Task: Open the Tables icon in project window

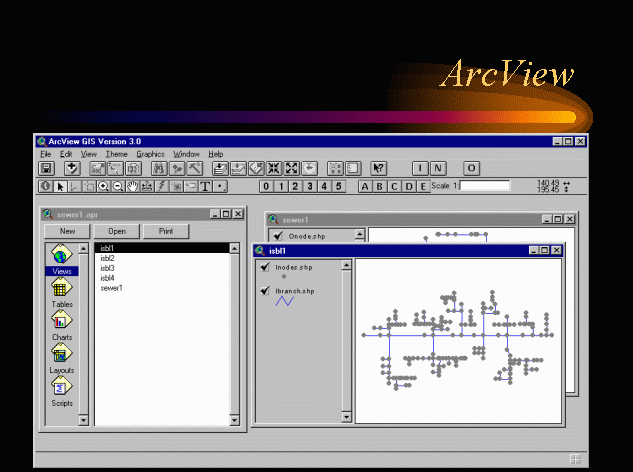Action: pos(61,290)
